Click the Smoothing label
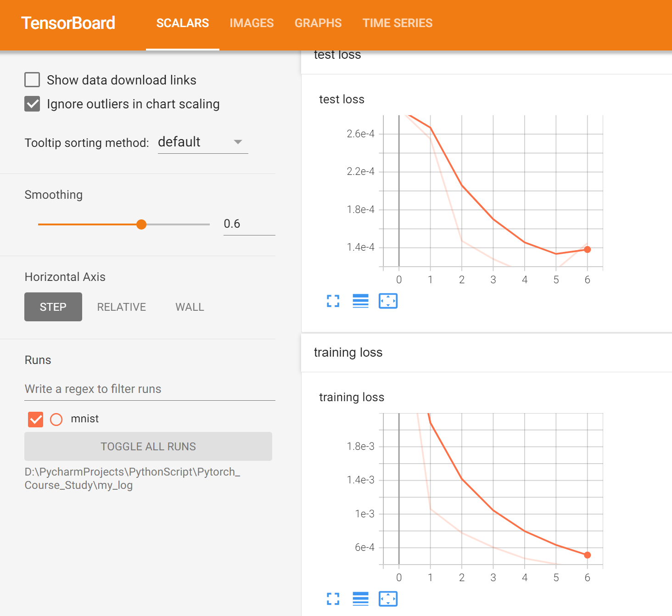This screenshot has height=616, width=672. pos(54,195)
